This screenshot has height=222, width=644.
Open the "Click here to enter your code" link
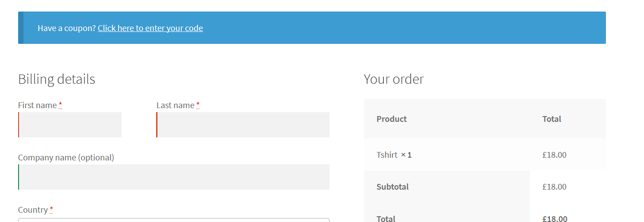(150, 28)
